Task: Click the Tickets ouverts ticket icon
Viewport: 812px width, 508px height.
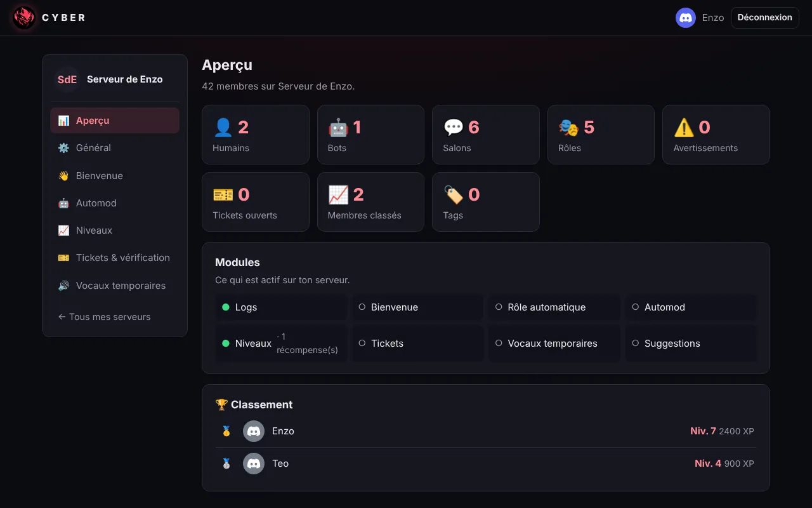Action: tap(223, 195)
